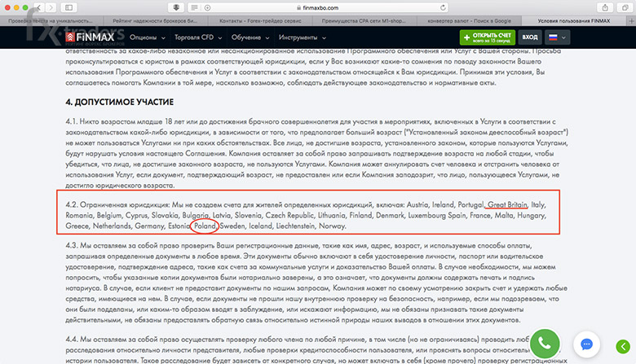The height and width of the screenshot is (364, 636).
Task: Open language selector with Russian flag
Action: click(557, 37)
